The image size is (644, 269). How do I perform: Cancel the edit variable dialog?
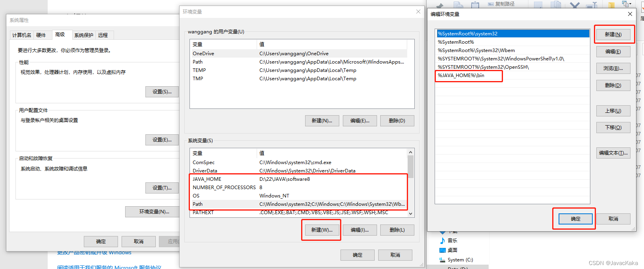tap(613, 219)
